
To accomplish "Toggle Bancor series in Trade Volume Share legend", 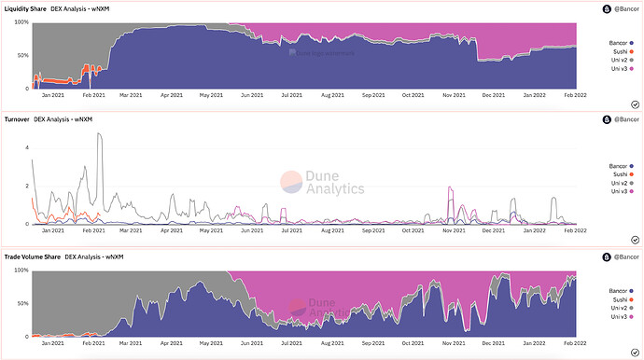I will click(621, 291).
